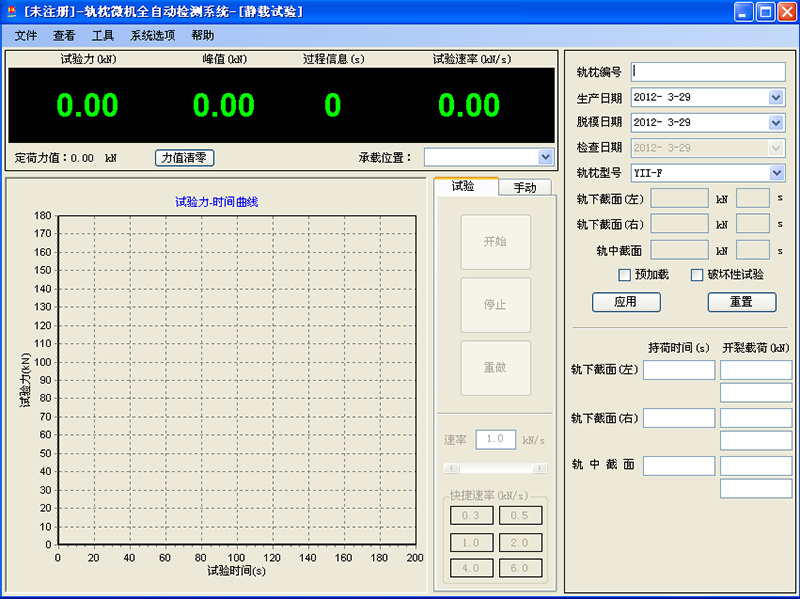Click the 开始 test button
Screen dimensions: 800x599
point(495,242)
